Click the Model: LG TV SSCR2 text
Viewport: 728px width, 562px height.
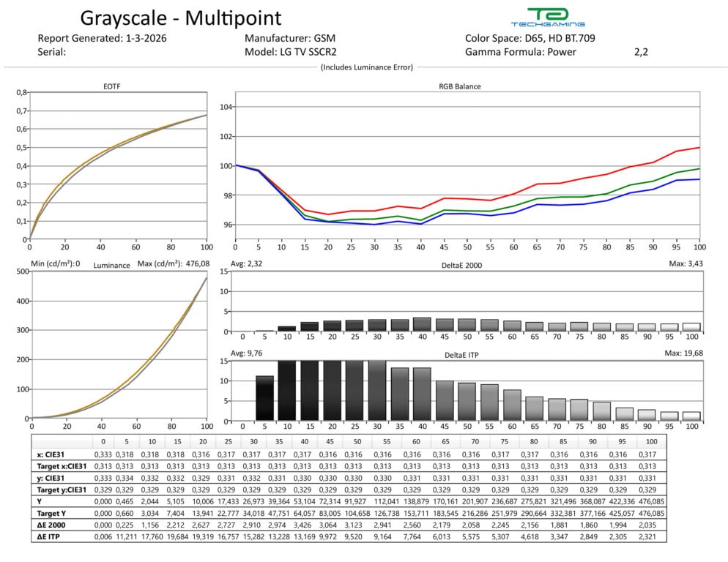[x=298, y=52]
